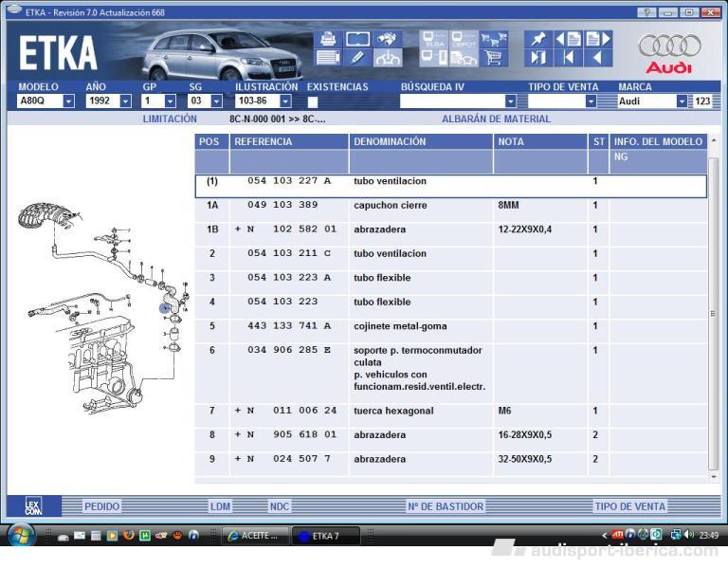
Task: Click the LDM button
Action: pos(220,506)
